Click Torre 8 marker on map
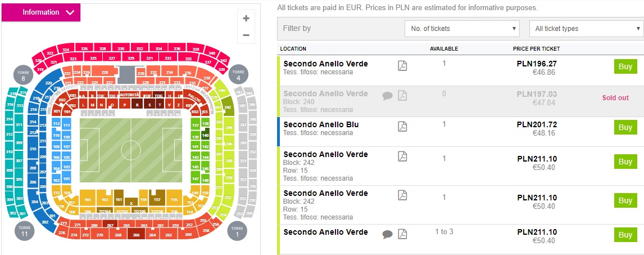Image resolution: width=644 pixels, height=255 pixels. coord(23,75)
